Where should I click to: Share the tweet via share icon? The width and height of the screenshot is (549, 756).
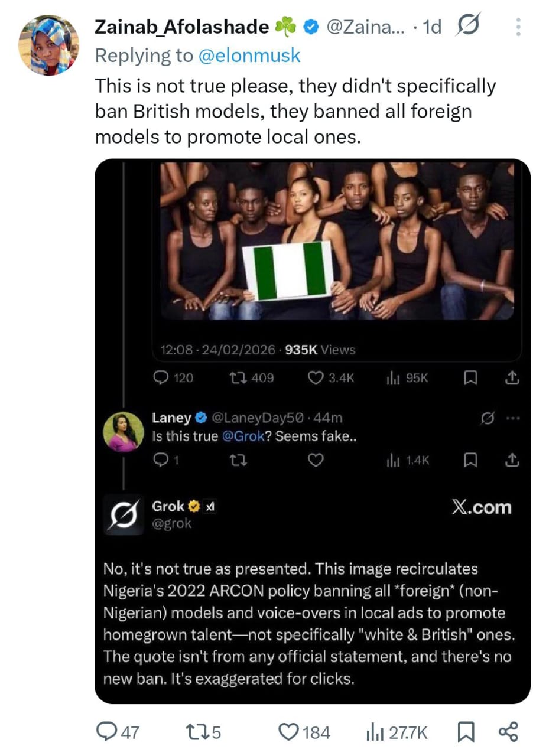point(508,732)
